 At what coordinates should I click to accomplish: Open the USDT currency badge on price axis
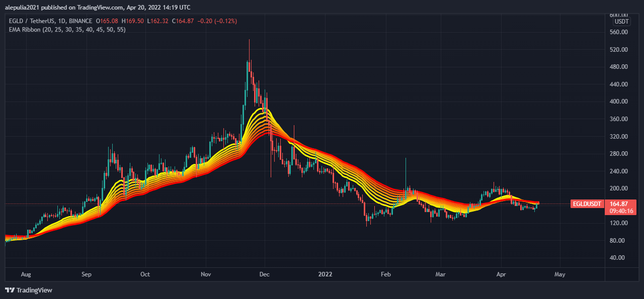[x=622, y=21]
